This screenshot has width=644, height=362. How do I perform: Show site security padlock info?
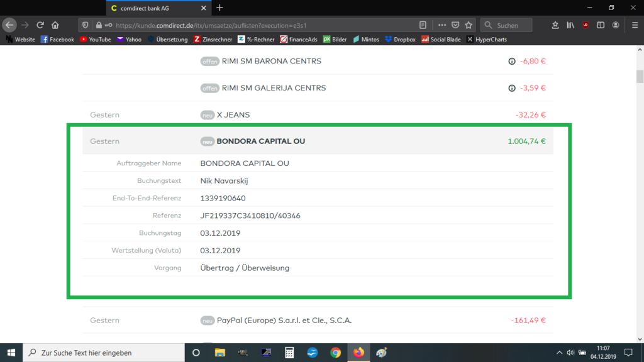click(99, 25)
